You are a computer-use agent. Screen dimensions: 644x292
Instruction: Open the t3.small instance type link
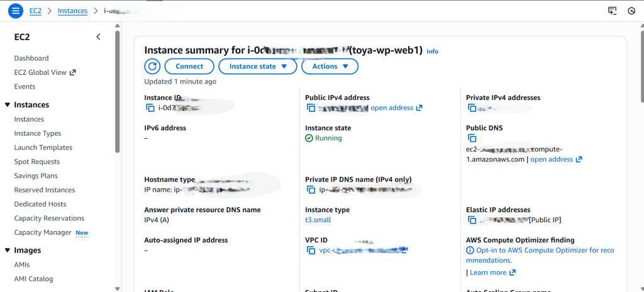tap(318, 220)
